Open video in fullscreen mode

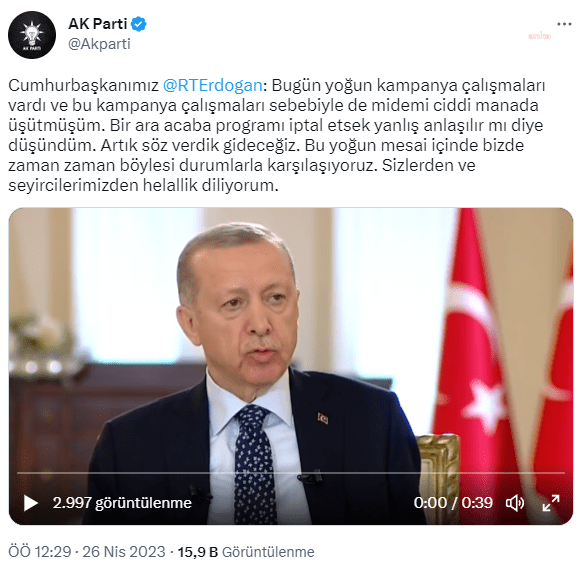551,503
